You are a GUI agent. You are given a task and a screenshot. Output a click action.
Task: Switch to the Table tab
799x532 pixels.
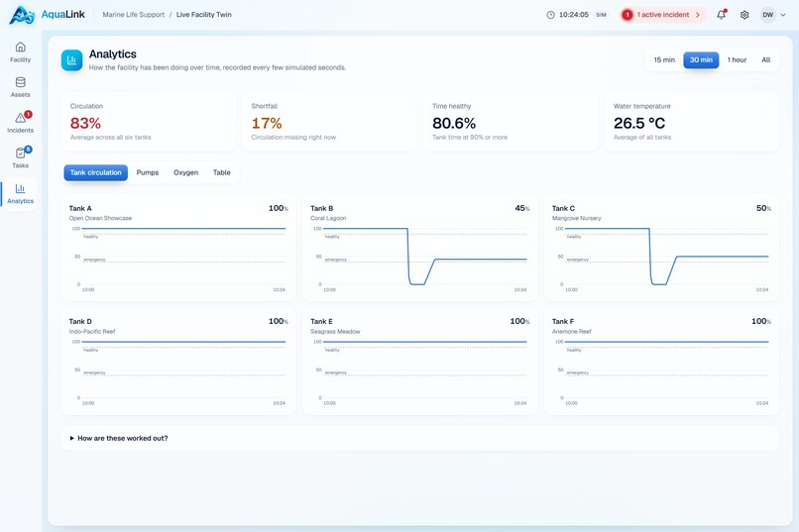coord(222,172)
